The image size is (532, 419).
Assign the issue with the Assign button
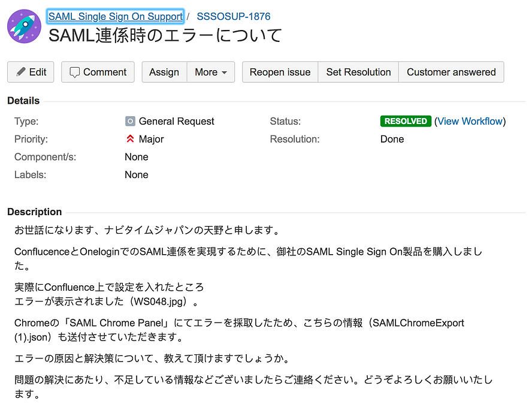[164, 72]
